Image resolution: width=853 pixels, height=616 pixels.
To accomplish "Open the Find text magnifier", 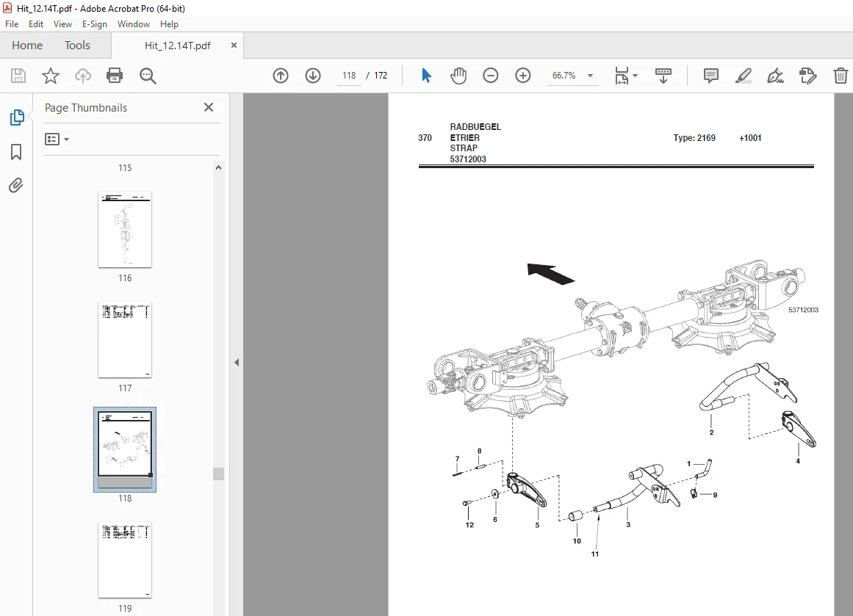I will coord(148,76).
